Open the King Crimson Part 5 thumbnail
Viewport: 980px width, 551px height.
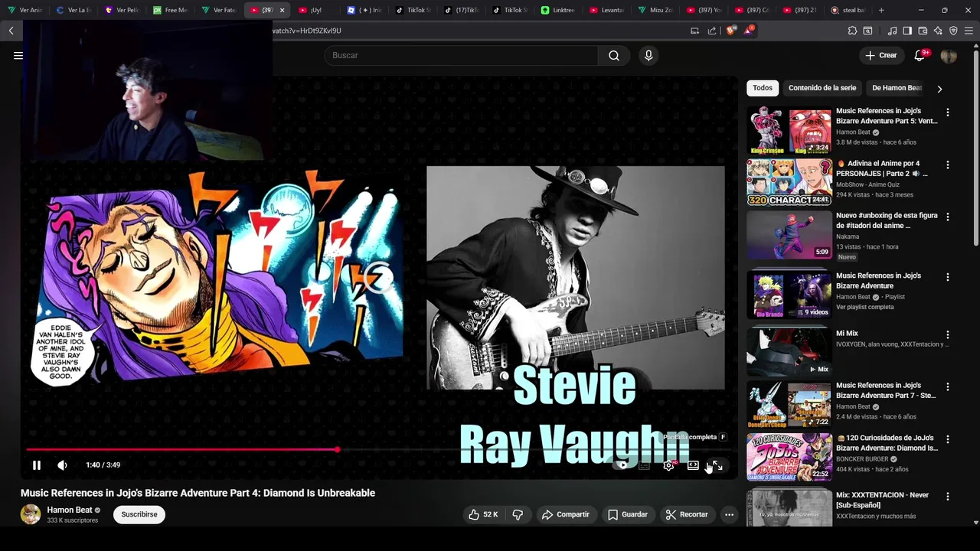click(789, 130)
